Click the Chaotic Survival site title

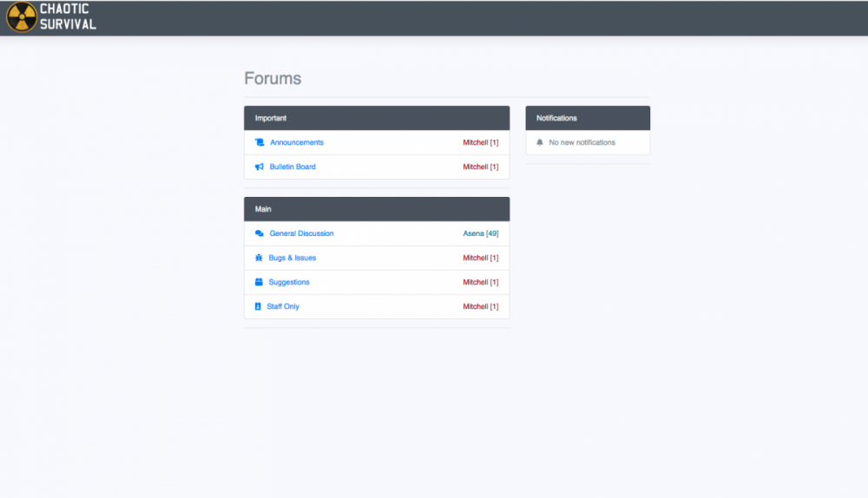(x=68, y=17)
